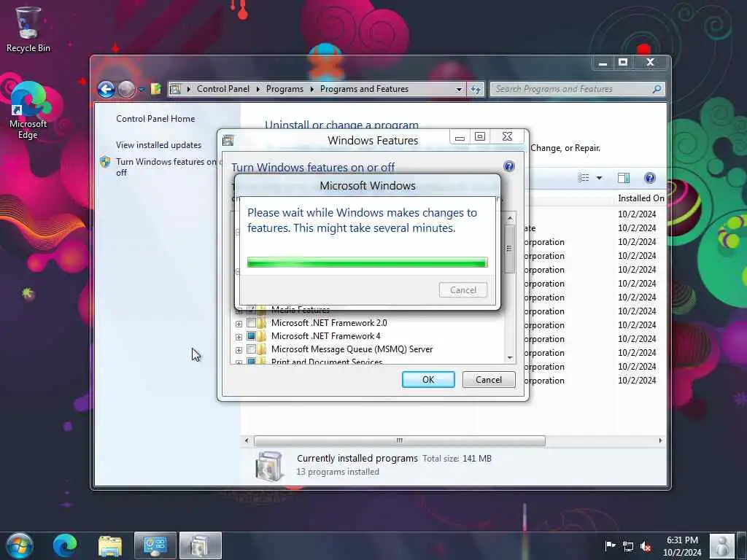Click the Programs and Features help icon

(x=650, y=178)
